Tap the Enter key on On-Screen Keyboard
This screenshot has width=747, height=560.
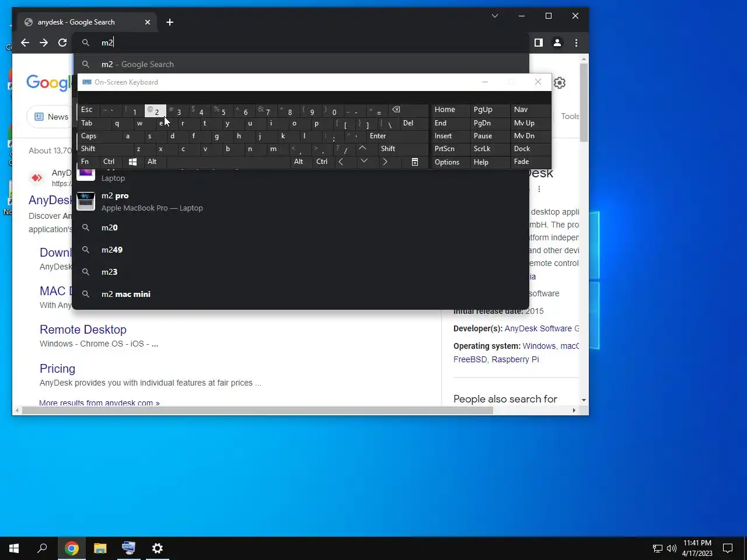[397, 136]
